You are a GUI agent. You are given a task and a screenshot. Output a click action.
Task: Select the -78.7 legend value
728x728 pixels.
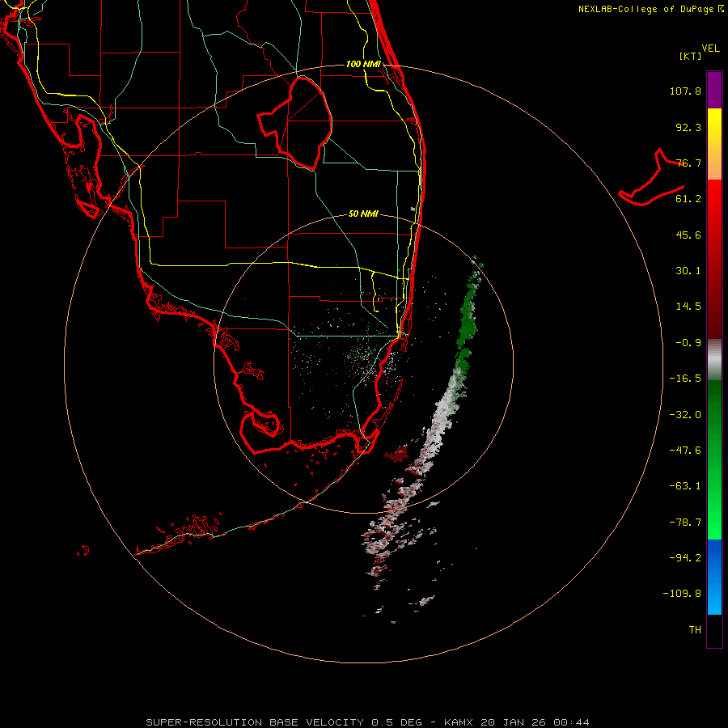685,523
